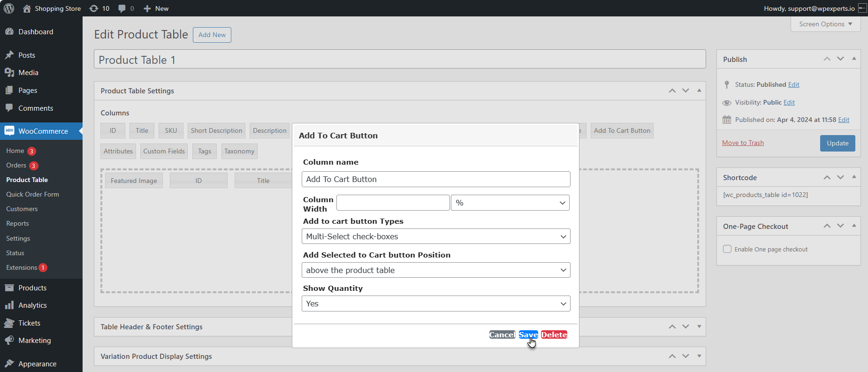This screenshot has height=372, width=868.
Task: Open the updates icon showing 10
Action: (x=99, y=8)
